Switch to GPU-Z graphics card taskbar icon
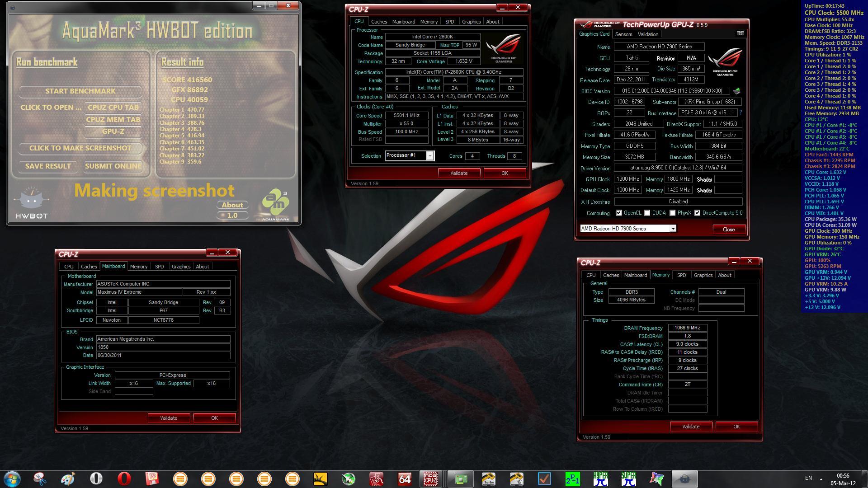The height and width of the screenshot is (488, 868). coord(460,479)
